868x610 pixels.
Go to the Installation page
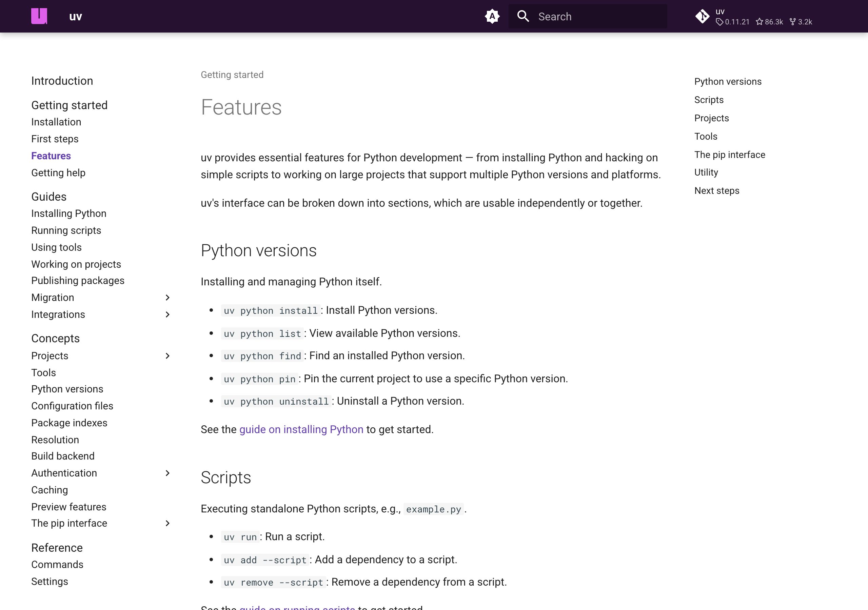(x=56, y=122)
